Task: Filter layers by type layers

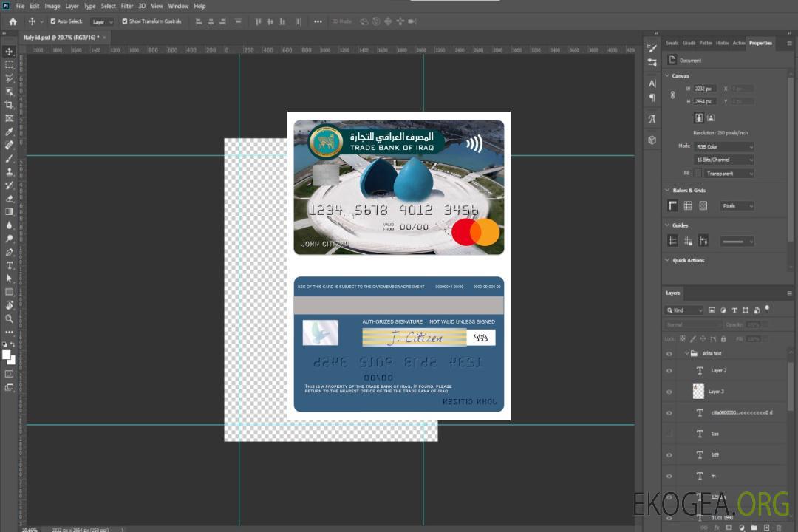Action: click(x=734, y=310)
